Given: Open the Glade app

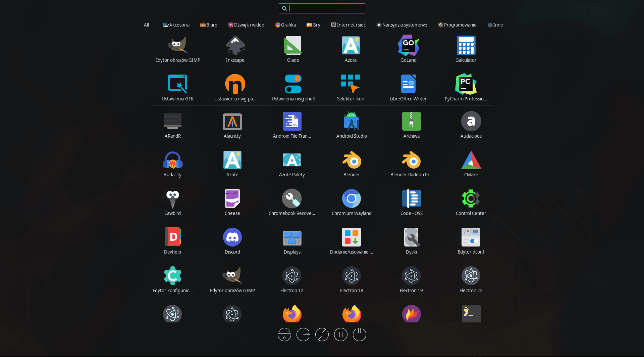Looking at the screenshot, I should click(x=293, y=49).
